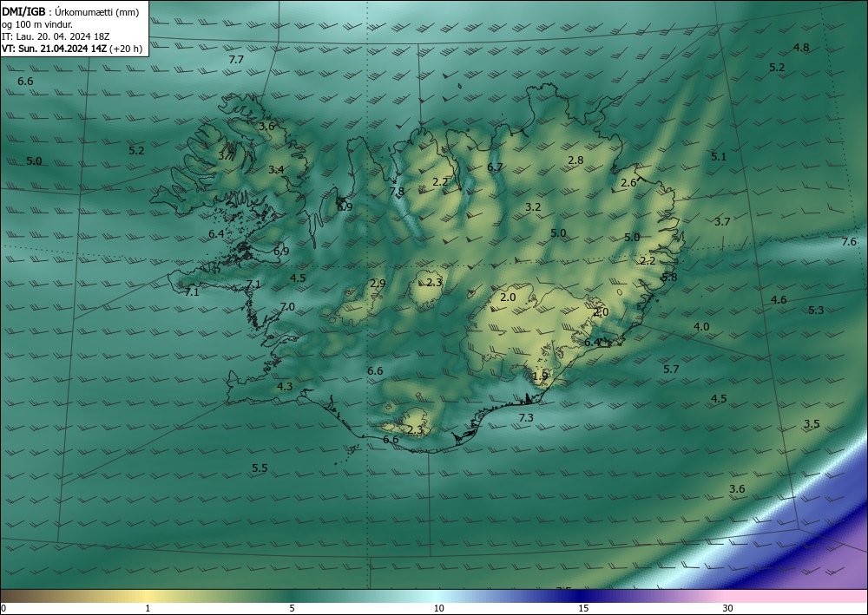
Task: Click the 5 tick label on the color scale
Action: (292, 608)
